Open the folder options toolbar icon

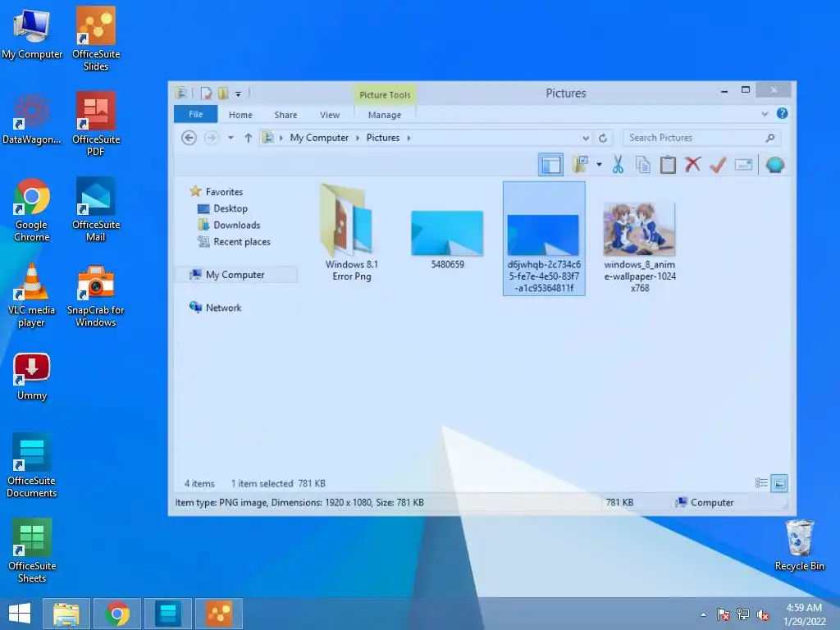pyautogui.click(x=580, y=164)
